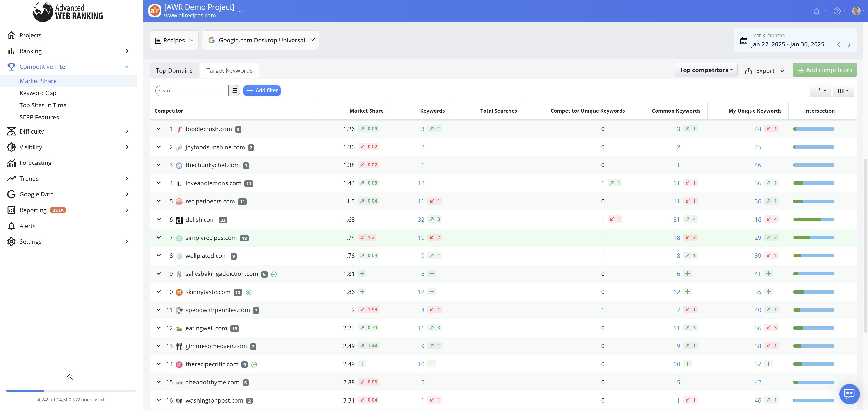The image size is (868, 410).
Task: Open the Recipes keyword group dropdown
Action: (174, 40)
